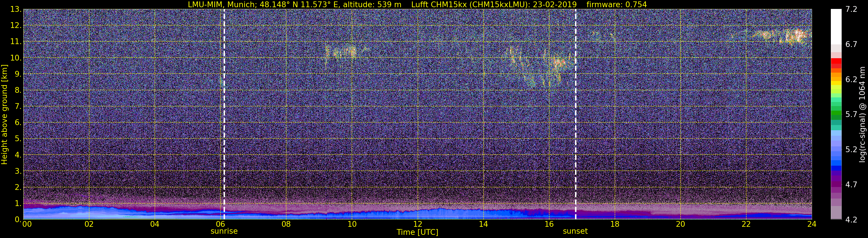Click the 'log(rc-signal) @ 1064 nm' colorbar label

coord(862,115)
